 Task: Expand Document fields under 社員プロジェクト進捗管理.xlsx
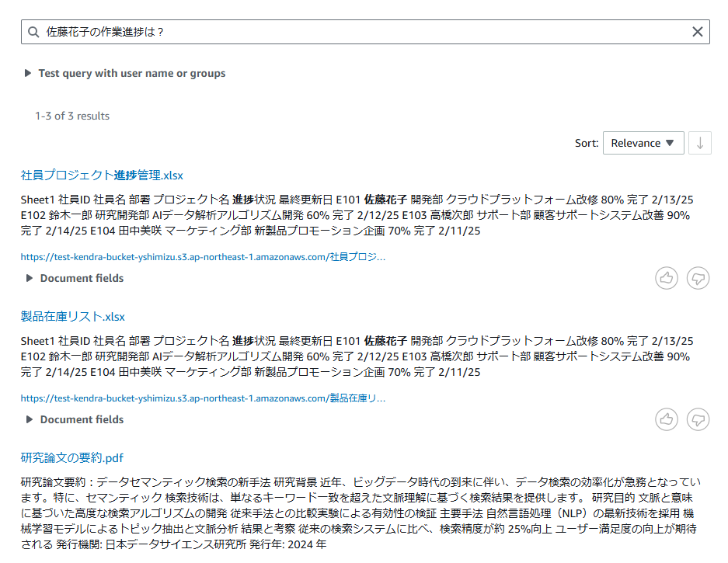point(75,278)
